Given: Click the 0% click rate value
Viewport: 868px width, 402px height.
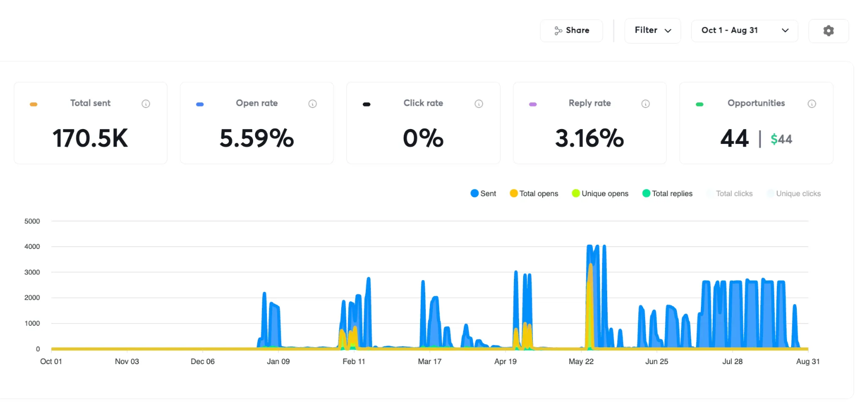Looking at the screenshot, I should pos(423,138).
